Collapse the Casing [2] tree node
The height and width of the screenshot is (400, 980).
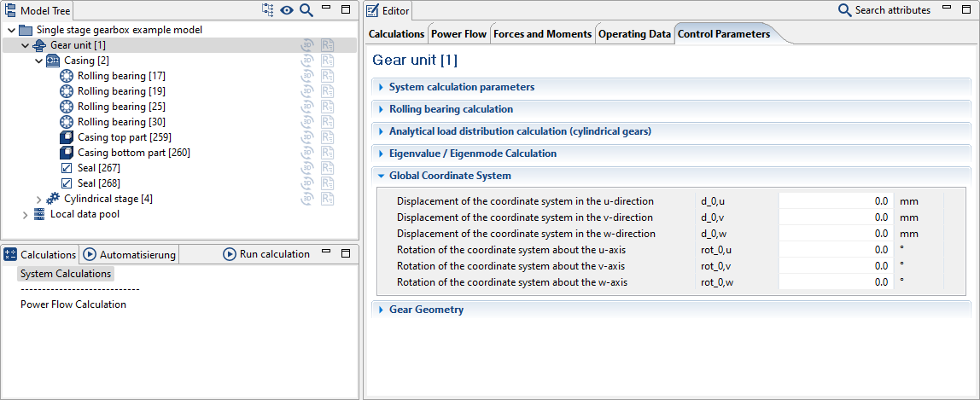pyautogui.click(x=39, y=61)
